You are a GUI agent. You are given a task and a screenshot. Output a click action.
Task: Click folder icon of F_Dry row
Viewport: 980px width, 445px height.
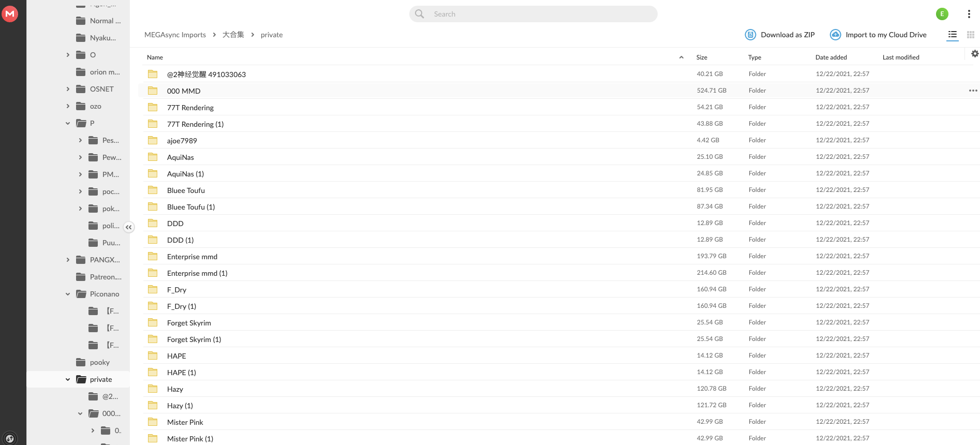pos(153,289)
